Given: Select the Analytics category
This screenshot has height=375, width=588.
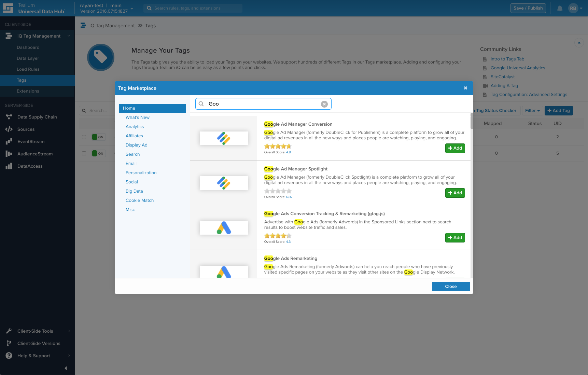Looking at the screenshot, I should pos(135,127).
